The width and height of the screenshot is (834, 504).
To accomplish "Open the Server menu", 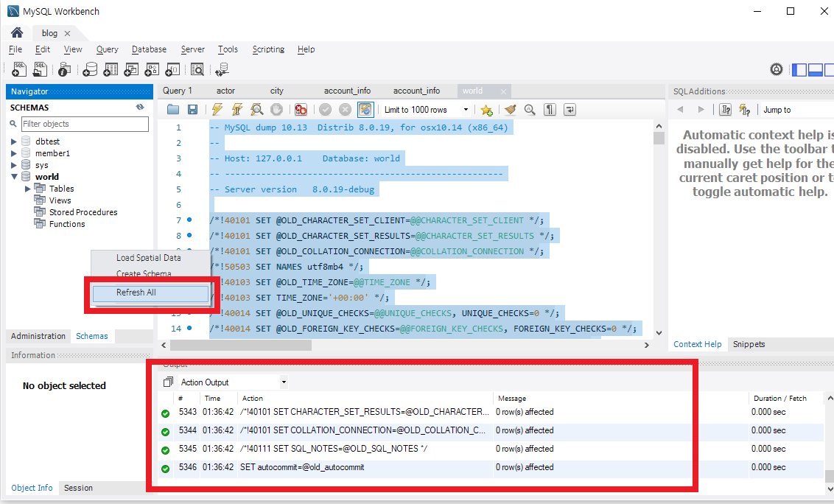I will coord(192,49).
